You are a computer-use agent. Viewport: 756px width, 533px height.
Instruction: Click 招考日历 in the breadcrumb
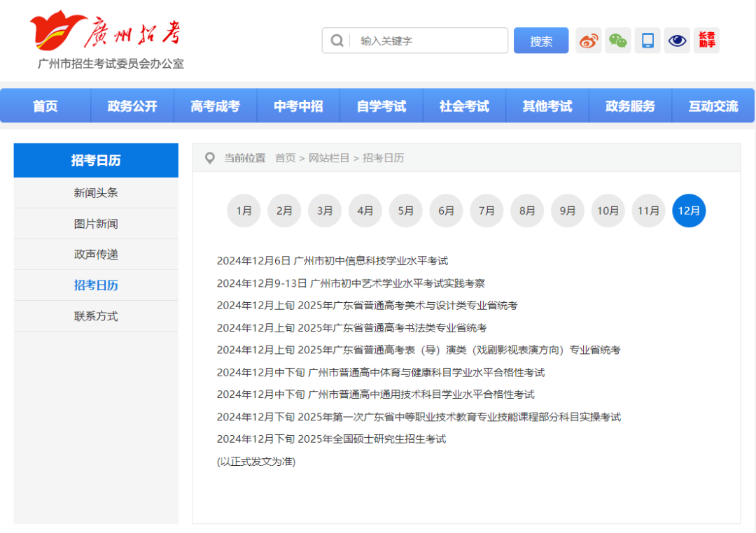[383, 158]
